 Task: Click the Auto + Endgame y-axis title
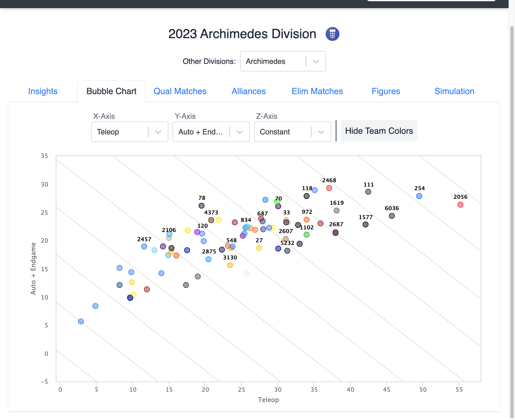tap(33, 269)
